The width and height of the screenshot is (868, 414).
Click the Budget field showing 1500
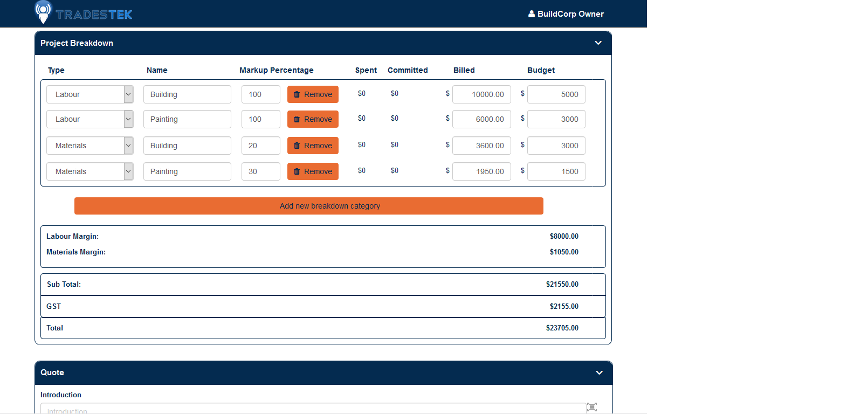tap(556, 171)
